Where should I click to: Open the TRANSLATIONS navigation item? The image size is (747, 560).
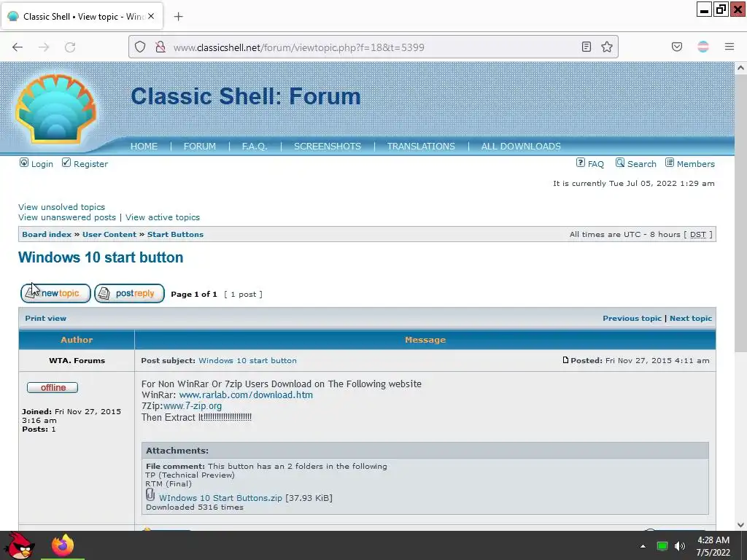click(x=421, y=146)
